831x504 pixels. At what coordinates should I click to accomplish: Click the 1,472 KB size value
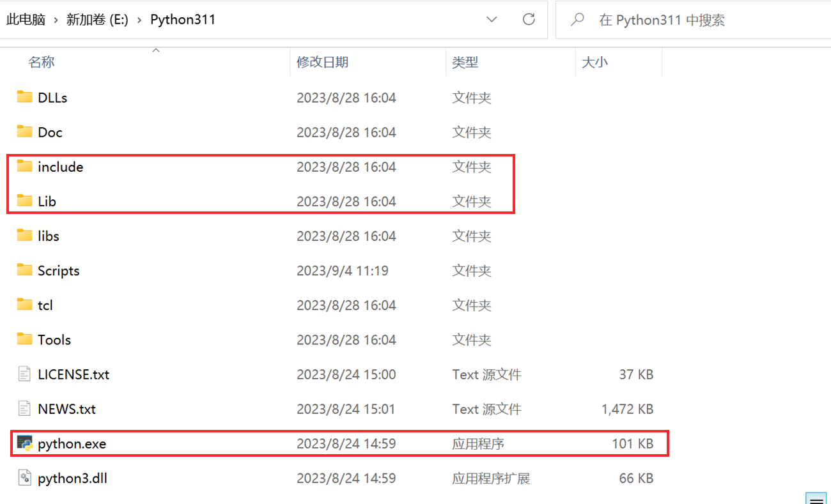point(628,409)
